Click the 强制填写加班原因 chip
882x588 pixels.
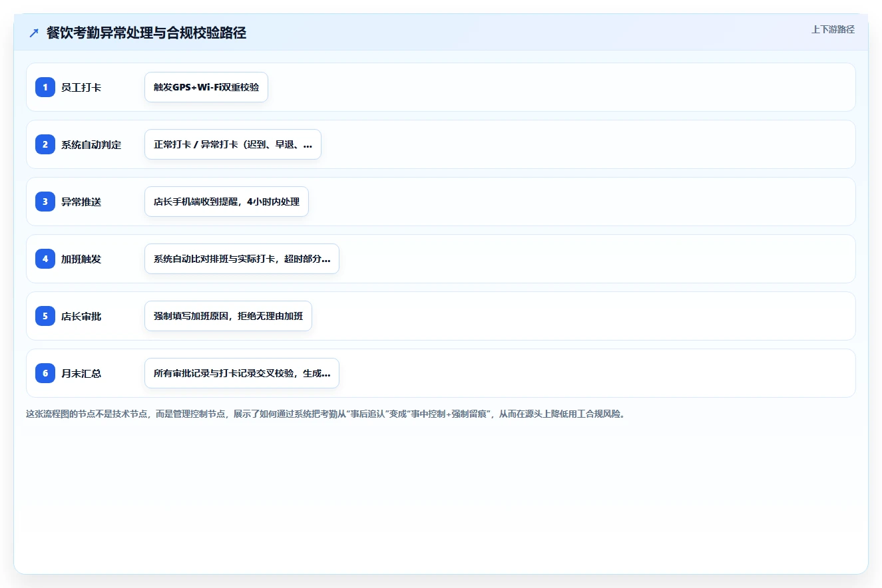[x=228, y=316]
